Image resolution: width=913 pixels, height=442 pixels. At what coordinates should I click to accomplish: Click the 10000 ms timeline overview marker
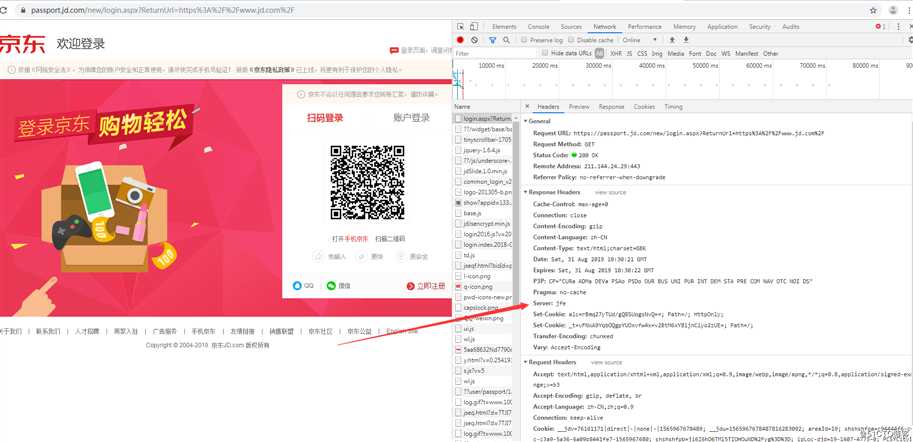(491, 65)
